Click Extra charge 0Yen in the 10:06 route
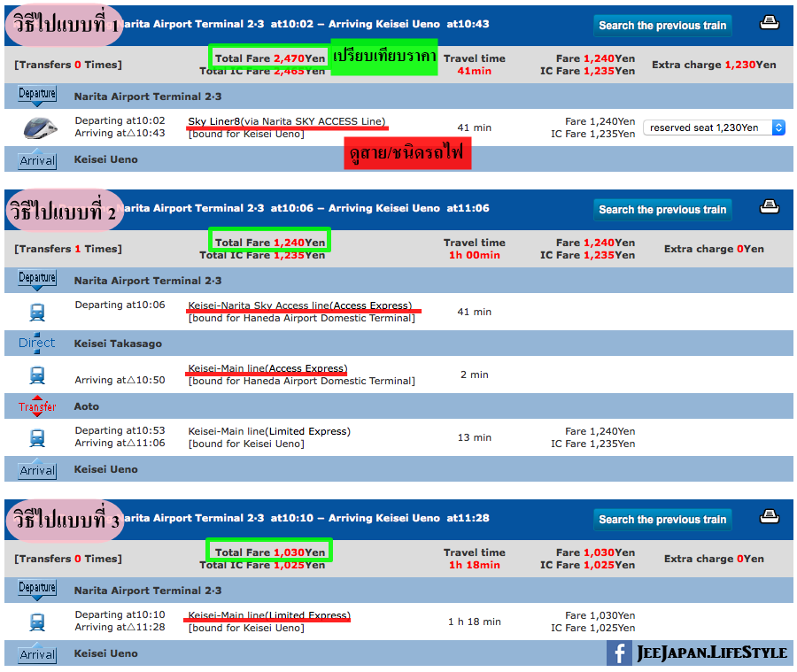 [714, 249]
